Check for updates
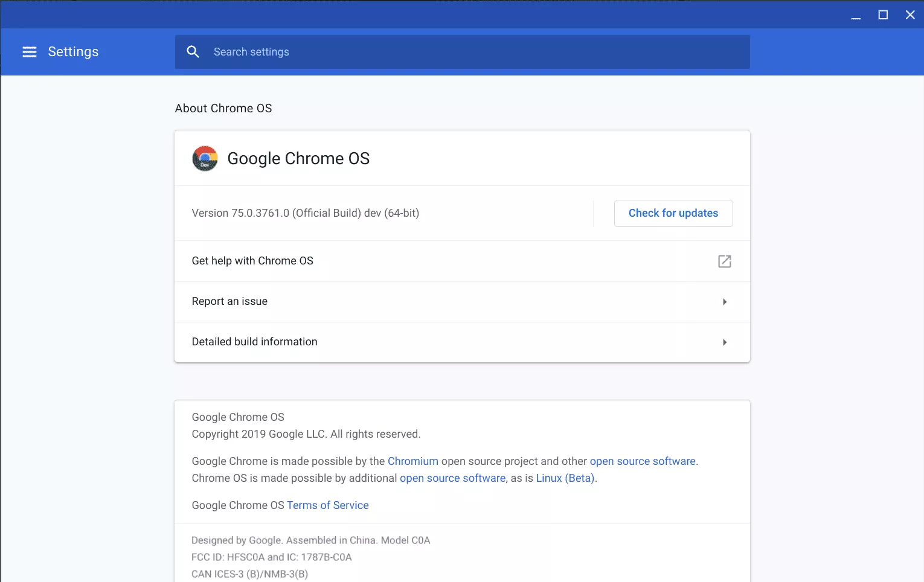This screenshot has height=582, width=924. (673, 213)
